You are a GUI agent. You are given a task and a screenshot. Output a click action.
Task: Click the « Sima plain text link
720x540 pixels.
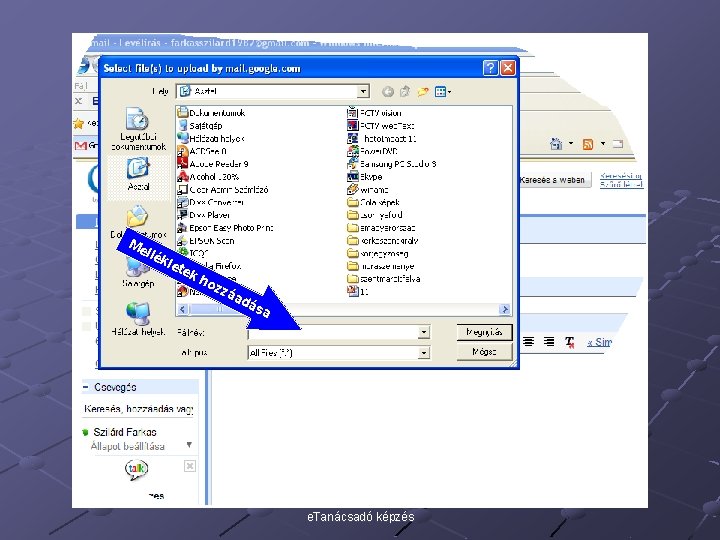[x=599, y=342]
